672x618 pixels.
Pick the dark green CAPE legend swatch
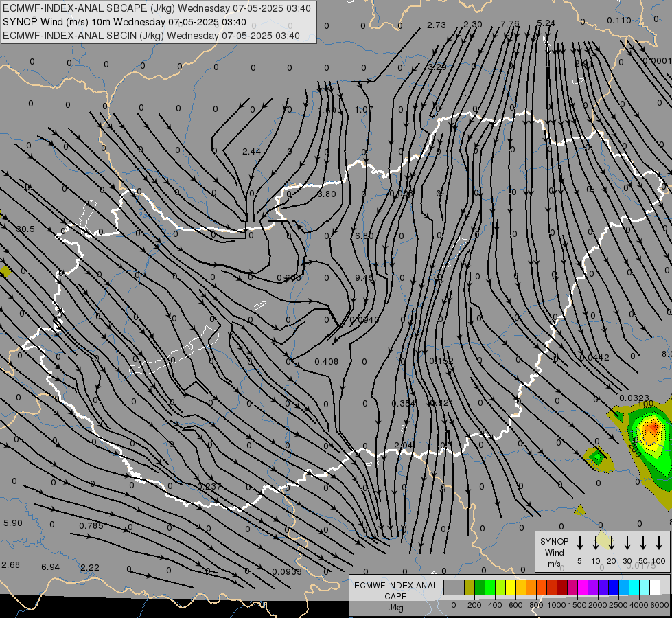click(x=480, y=587)
